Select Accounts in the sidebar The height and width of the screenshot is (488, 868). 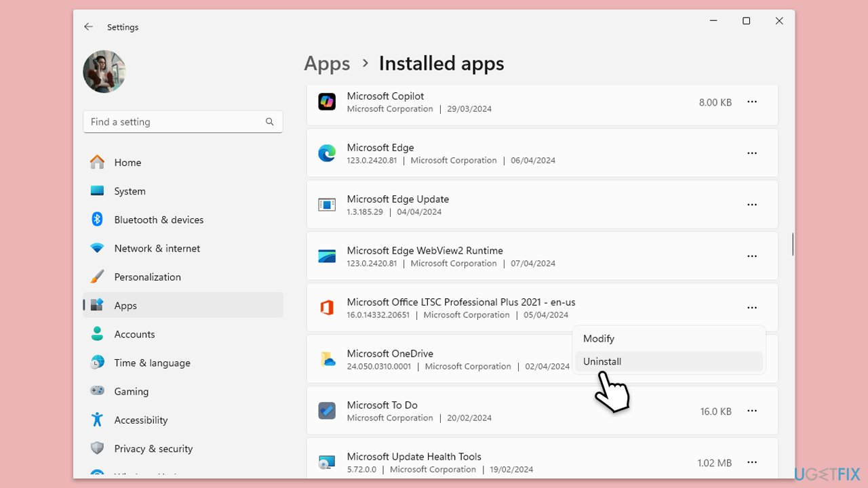tap(134, 334)
